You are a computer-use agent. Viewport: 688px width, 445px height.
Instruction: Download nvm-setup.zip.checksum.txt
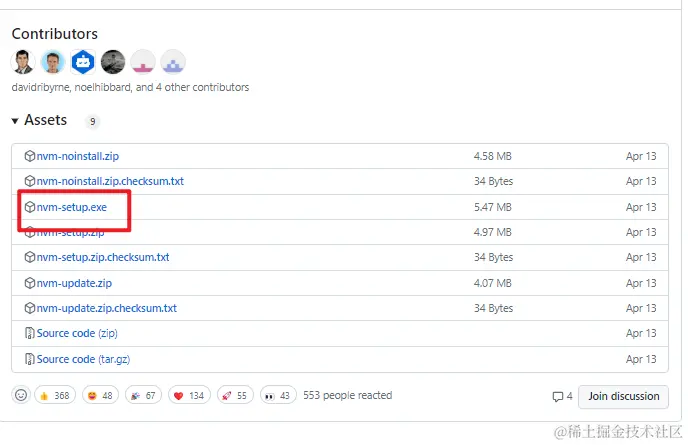click(103, 257)
